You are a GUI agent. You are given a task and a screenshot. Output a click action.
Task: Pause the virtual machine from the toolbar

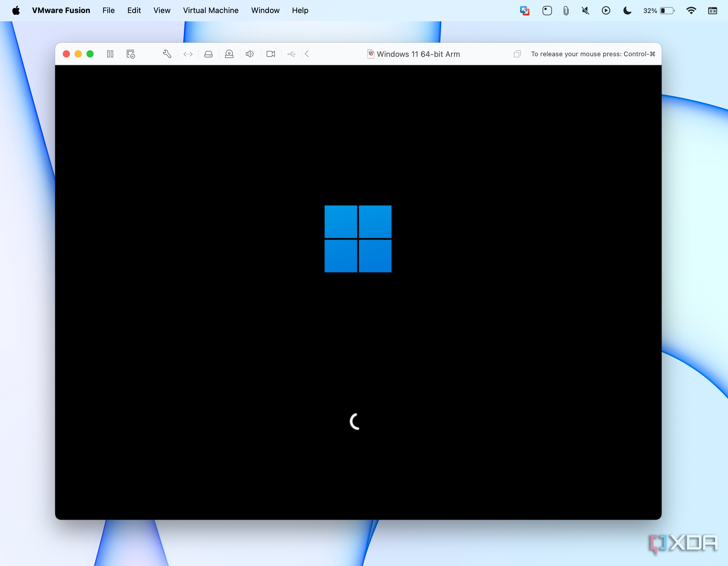pos(110,54)
